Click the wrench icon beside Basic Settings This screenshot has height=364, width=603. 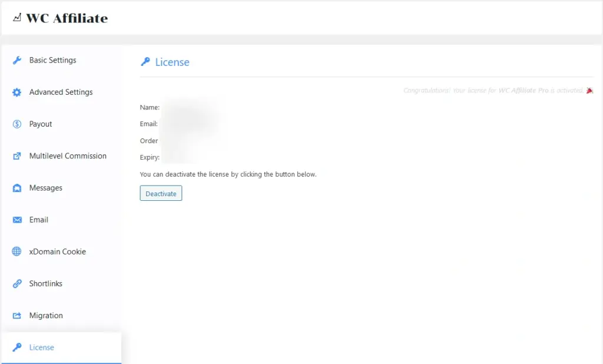(17, 61)
